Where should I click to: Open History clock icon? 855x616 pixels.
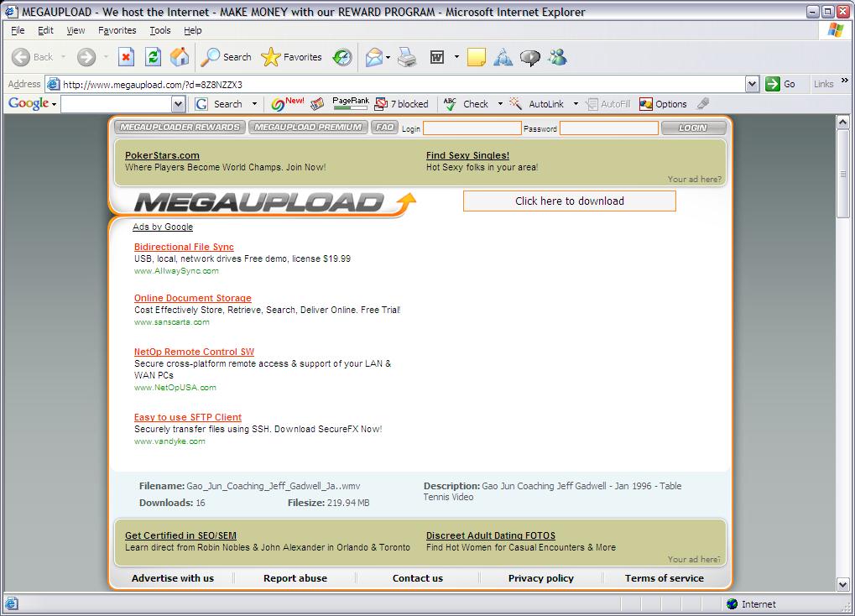point(342,57)
